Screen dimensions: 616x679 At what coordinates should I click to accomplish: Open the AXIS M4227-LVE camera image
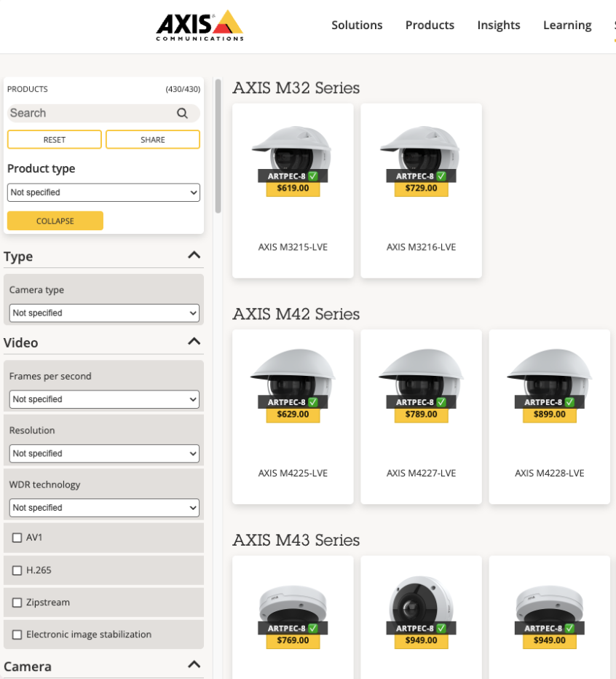pos(421,372)
